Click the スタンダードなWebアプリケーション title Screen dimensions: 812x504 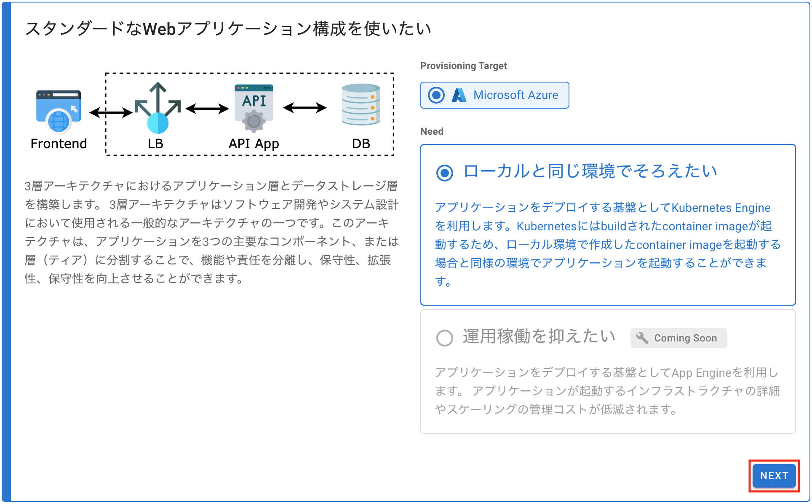click(228, 29)
